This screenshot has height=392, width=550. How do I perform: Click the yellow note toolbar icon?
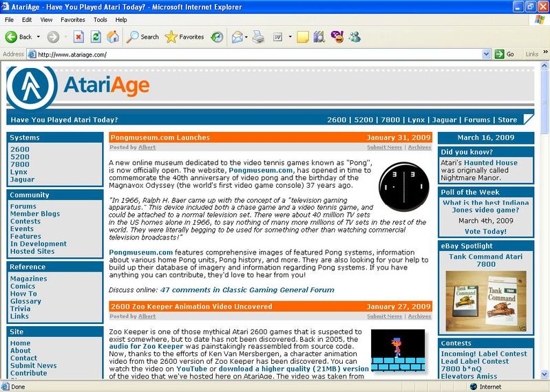coord(303,36)
